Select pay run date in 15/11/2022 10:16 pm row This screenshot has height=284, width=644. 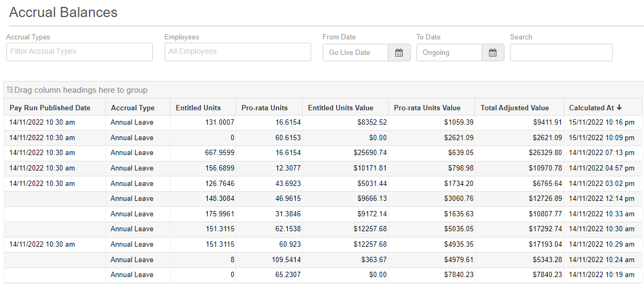tap(42, 122)
